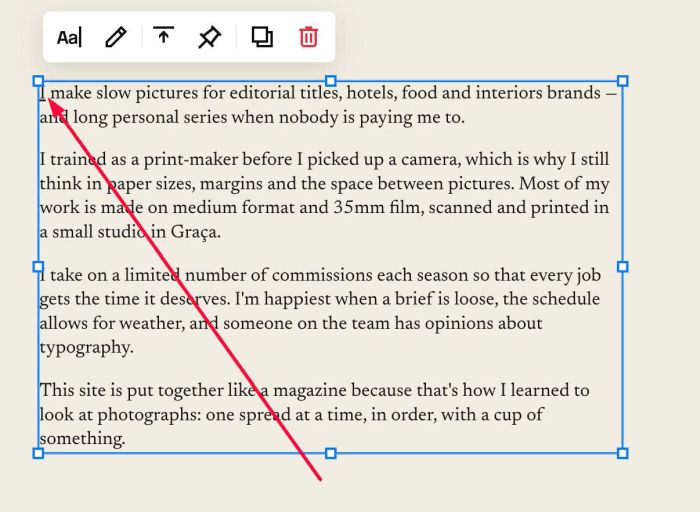Click the bottom-center selection handle
Viewport: 700px width, 512px height.
pos(330,454)
